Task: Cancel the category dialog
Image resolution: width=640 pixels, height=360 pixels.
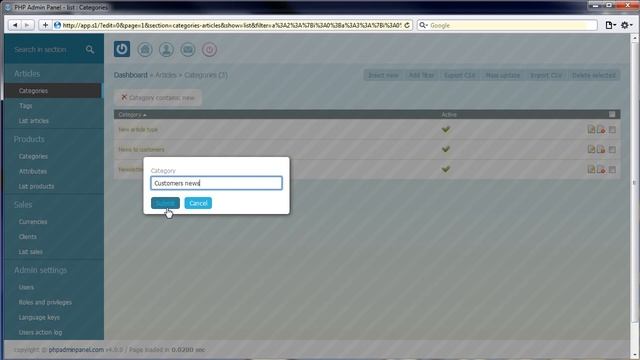Action: click(198, 203)
